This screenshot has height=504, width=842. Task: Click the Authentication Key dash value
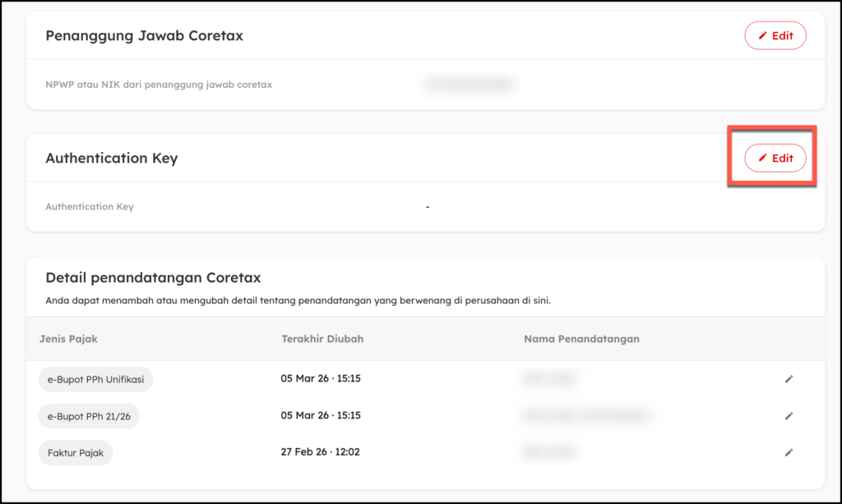tap(428, 207)
